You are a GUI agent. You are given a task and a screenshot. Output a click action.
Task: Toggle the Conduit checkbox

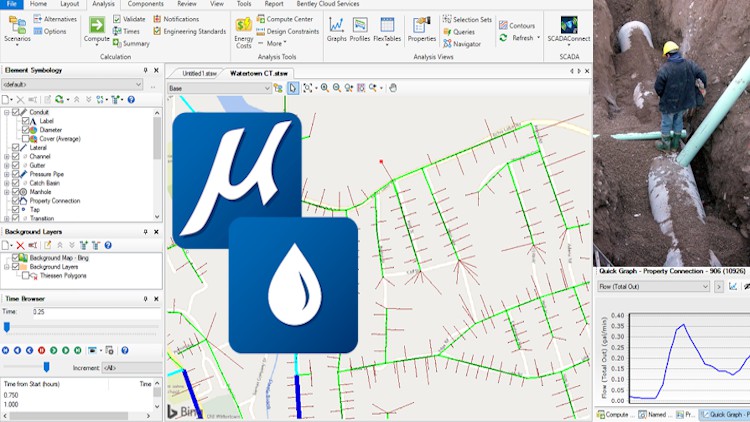point(16,112)
